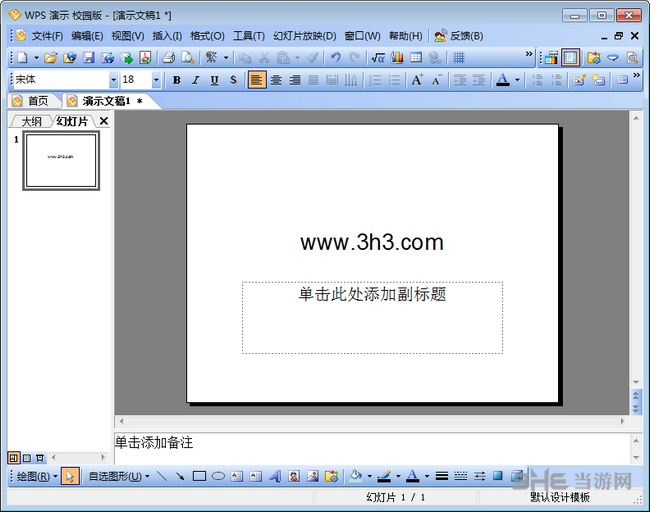The image size is (650, 512).
Task: Expand the line color dropdown arrow
Action: [x=398, y=476]
